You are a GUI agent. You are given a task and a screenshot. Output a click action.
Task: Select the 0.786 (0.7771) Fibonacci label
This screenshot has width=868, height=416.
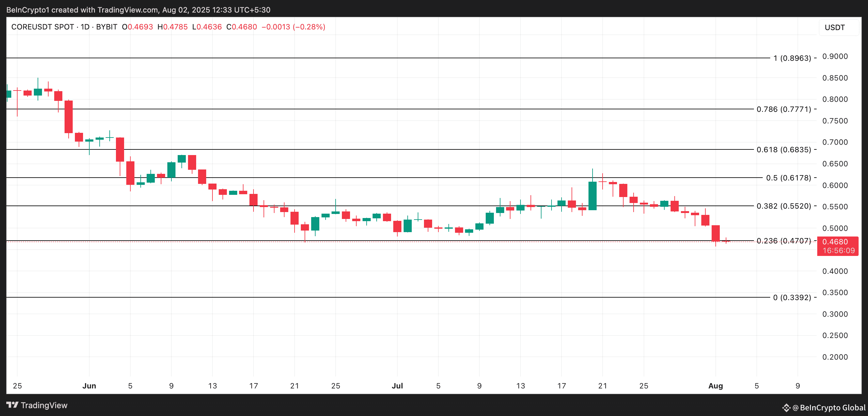point(784,109)
